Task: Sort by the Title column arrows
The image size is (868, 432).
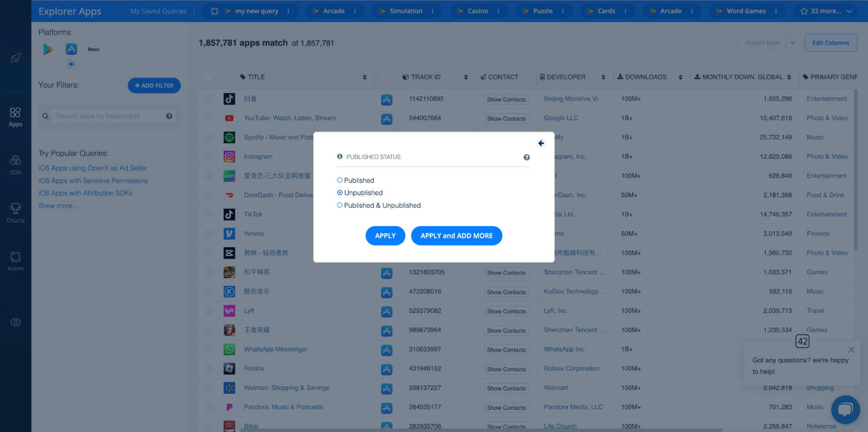Action: point(365,77)
